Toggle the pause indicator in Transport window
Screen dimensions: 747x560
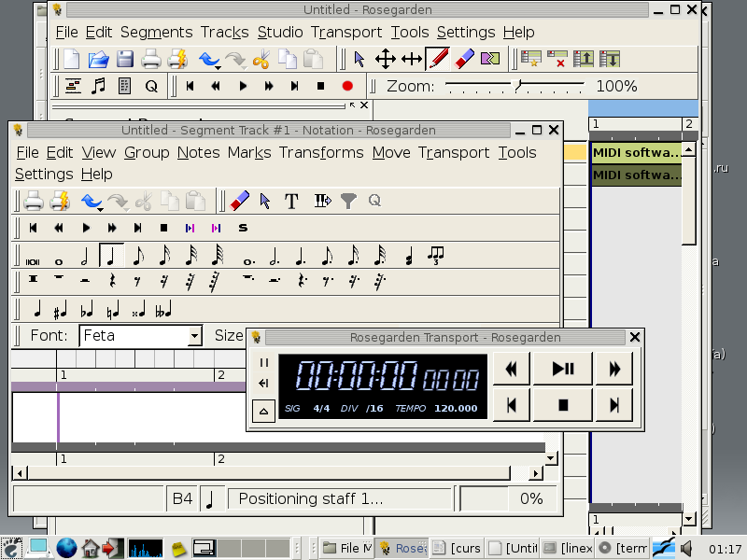(x=264, y=363)
